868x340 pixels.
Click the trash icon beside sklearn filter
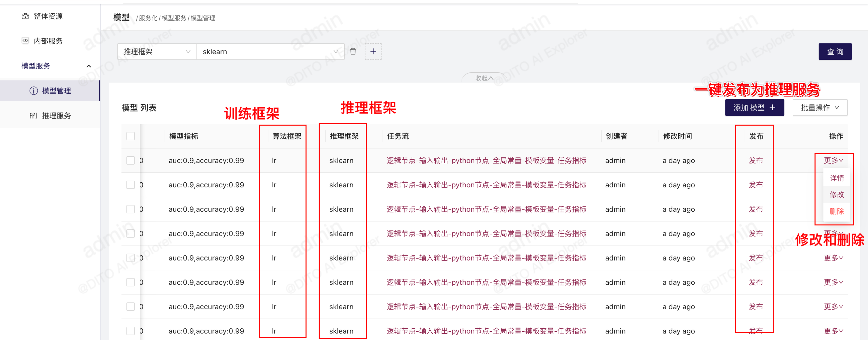pos(353,51)
